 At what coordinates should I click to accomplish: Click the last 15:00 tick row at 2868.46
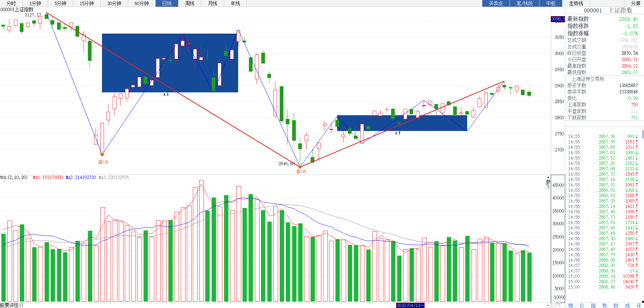tap(603, 287)
